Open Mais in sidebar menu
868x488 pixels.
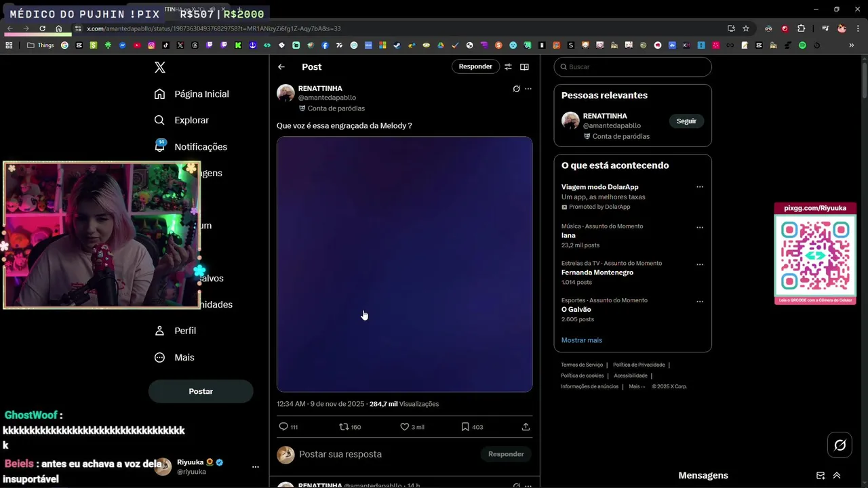coord(175,357)
